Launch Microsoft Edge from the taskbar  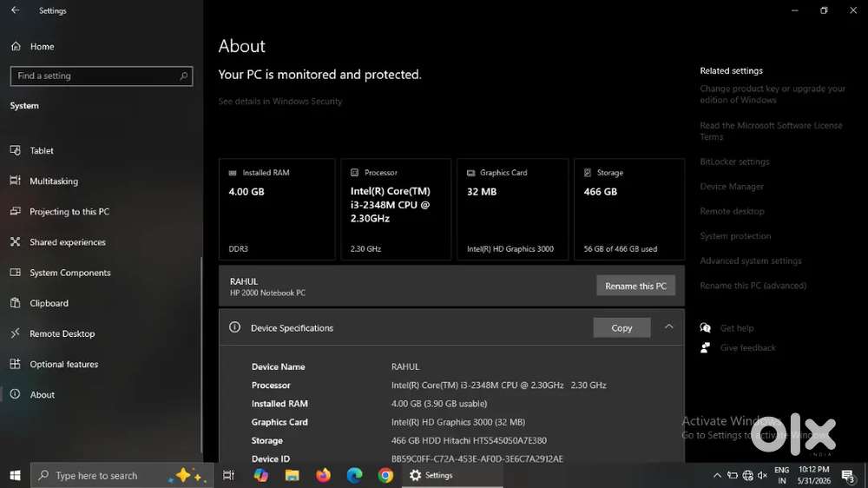pyautogui.click(x=354, y=475)
